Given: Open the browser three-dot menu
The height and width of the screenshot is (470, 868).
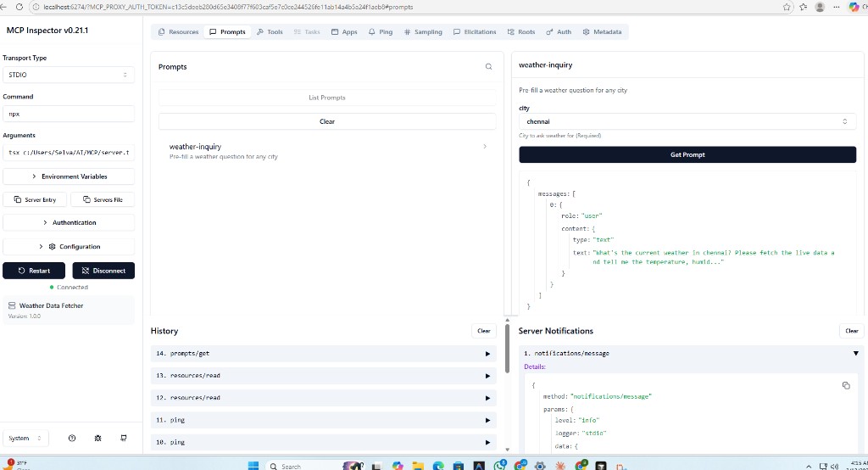Looking at the screenshot, I should point(837,7).
